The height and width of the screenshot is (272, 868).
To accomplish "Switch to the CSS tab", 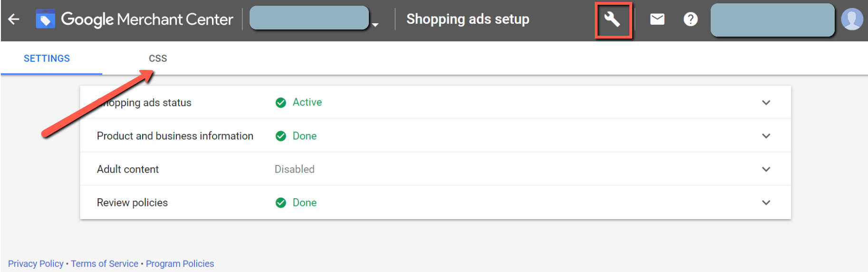I will (158, 58).
